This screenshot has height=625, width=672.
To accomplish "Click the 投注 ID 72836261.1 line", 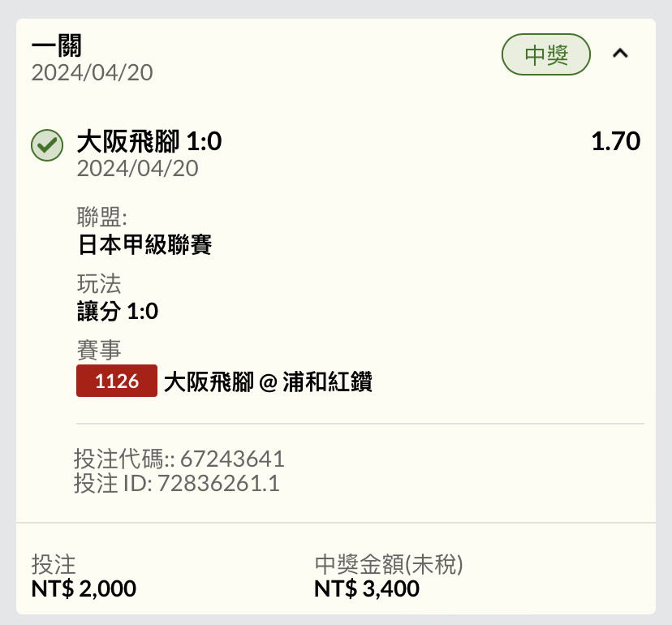I will pyautogui.click(x=177, y=483).
